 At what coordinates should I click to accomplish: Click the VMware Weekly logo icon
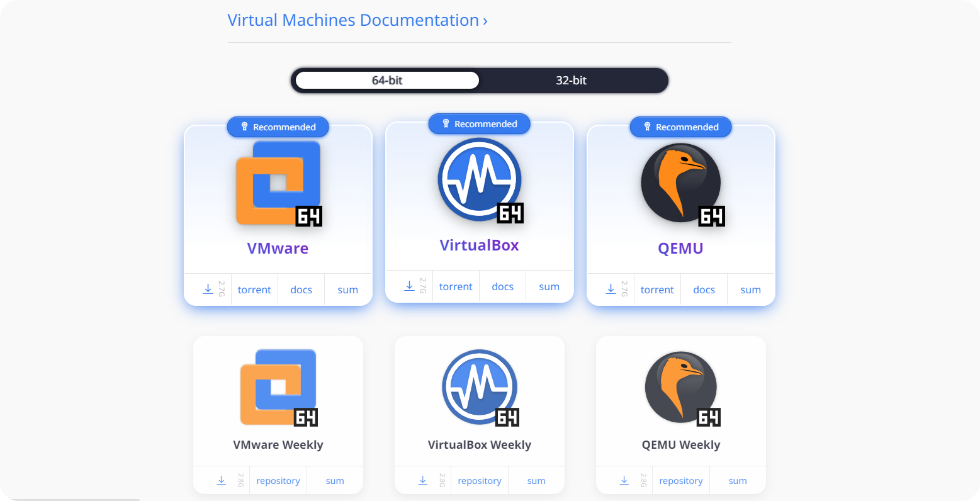pyautogui.click(x=278, y=387)
